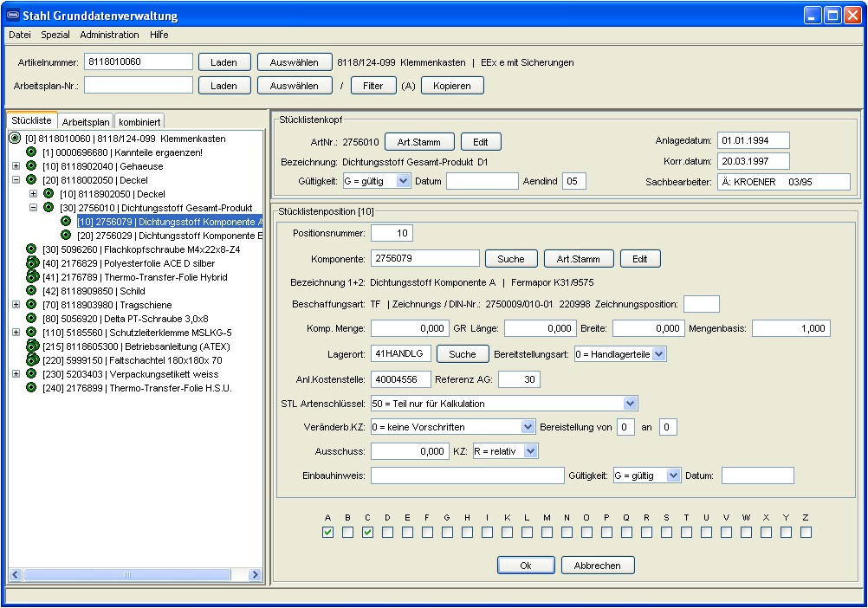This screenshot has height=608, width=868.
Task: Click the tree scrollbar right arrow
Action: click(256, 575)
